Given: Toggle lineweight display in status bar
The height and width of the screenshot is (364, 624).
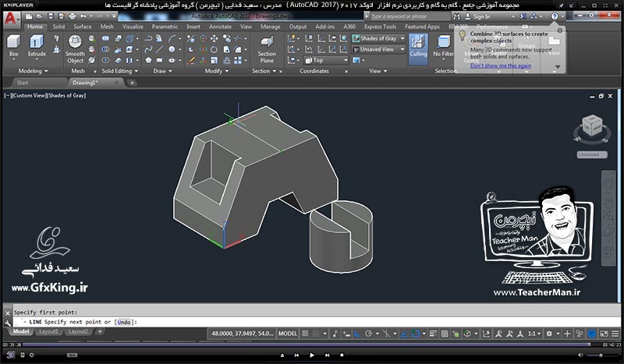Looking at the screenshot, I should click(x=434, y=334).
